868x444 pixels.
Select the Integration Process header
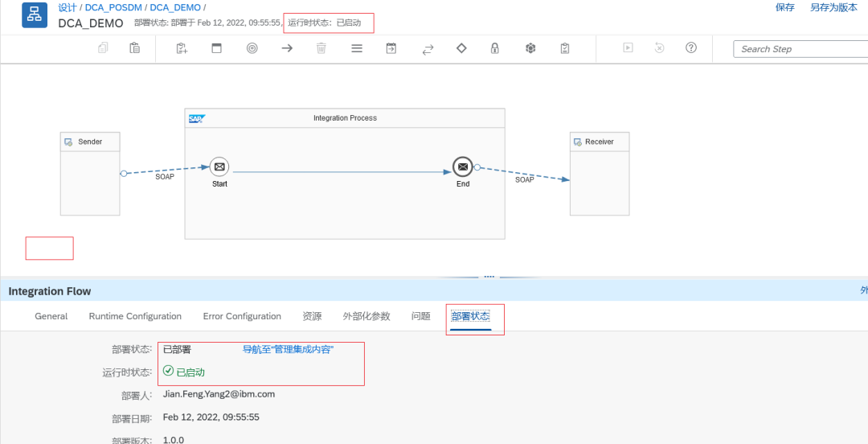click(345, 118)
